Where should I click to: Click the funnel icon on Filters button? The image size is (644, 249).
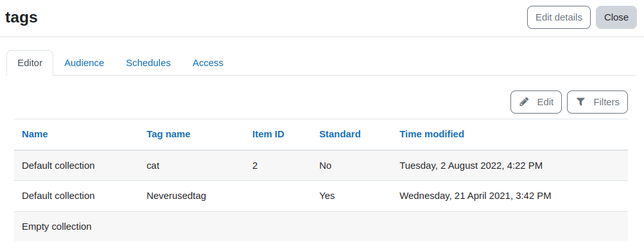(x=580, y=102)
